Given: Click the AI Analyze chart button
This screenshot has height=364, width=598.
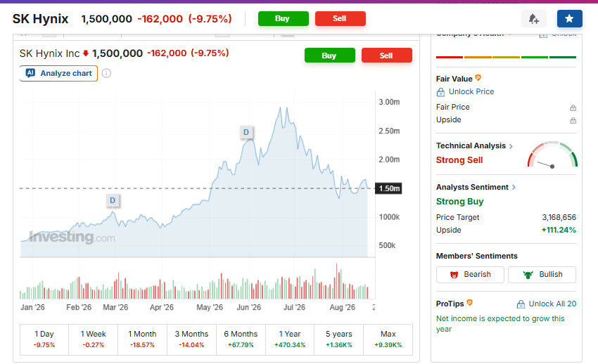Looking at the screenshot, I should [x=58, y=73].
